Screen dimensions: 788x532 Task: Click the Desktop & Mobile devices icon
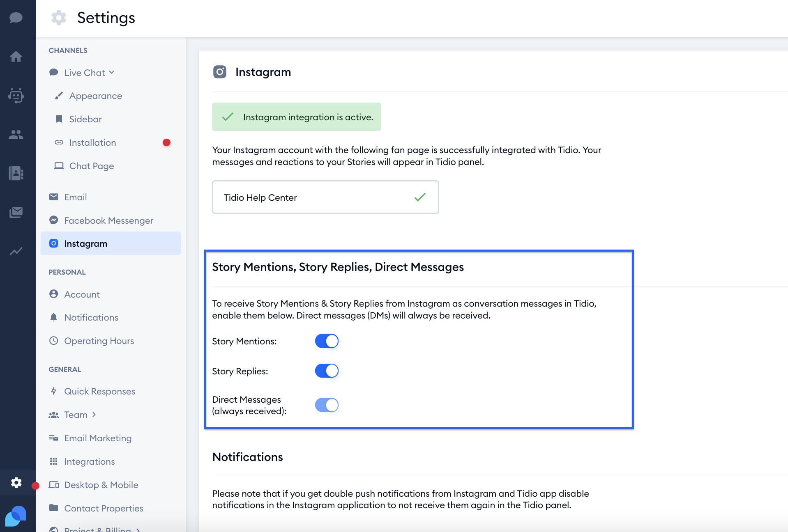53,485
